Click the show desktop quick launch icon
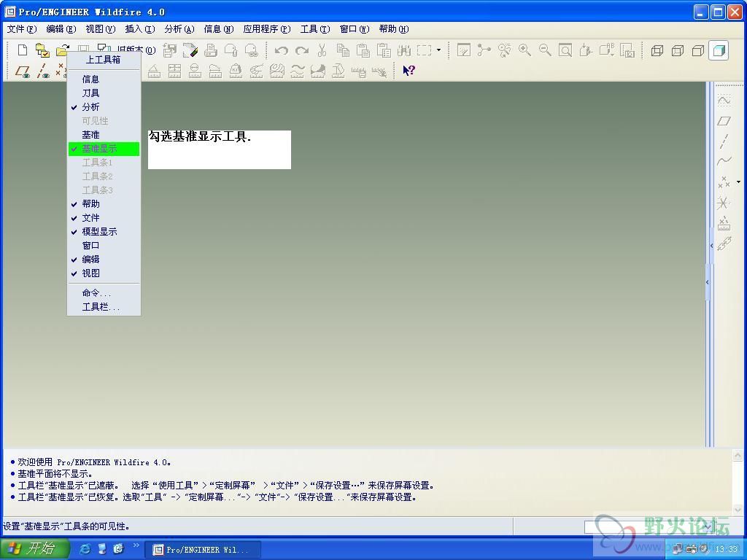The height and width of the screenshot is (560, 747). point(102,549)
